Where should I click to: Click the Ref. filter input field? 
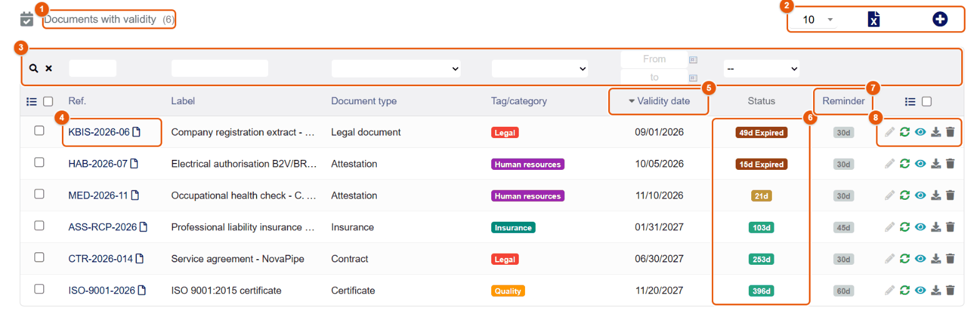[x=92, y=68]
